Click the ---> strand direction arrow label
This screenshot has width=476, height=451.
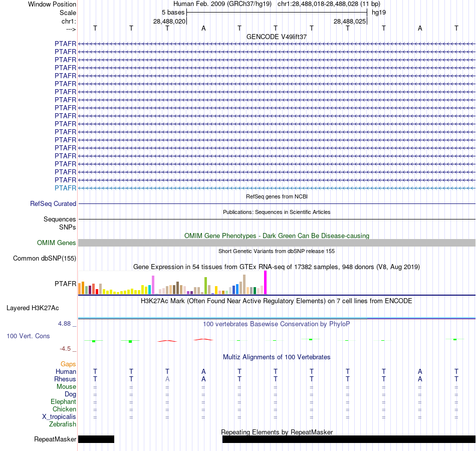coord(71,29)
